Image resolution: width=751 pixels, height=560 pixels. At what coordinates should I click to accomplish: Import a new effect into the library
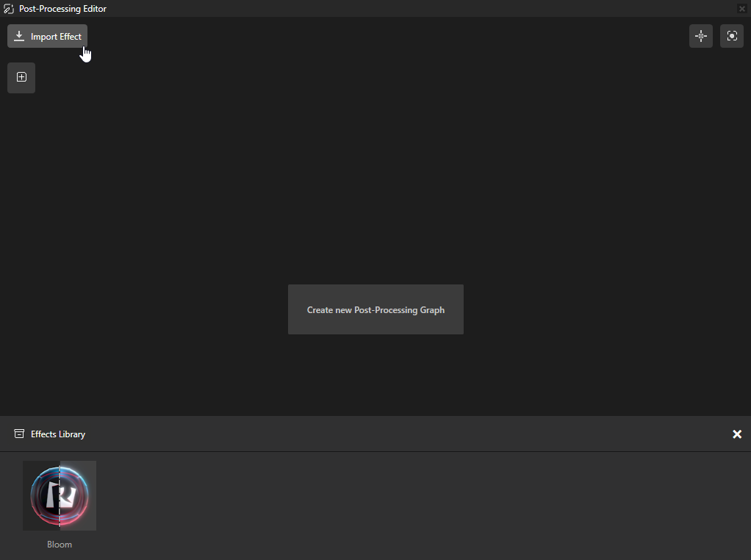tap(47, 35)
